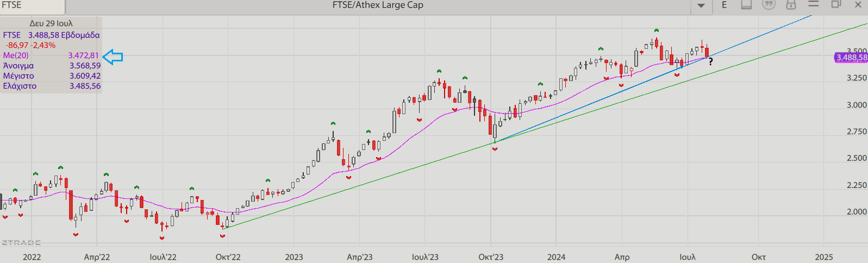Click the FTSE last price 3.488,58 in the info panel
Image resolution: width=868 pixels, height=263 pixels.
(x=43, y=35)
